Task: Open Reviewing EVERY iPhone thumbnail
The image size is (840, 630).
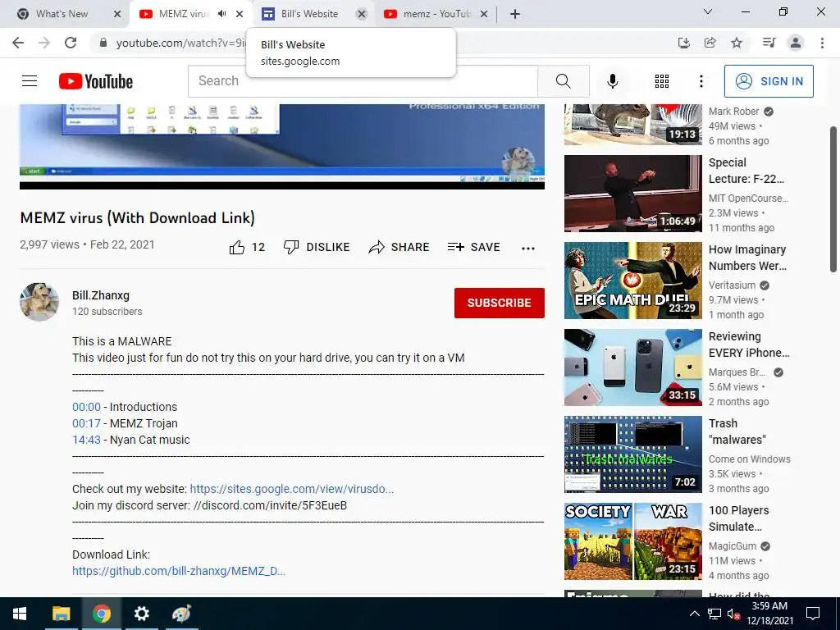Action: click(632, 367)
